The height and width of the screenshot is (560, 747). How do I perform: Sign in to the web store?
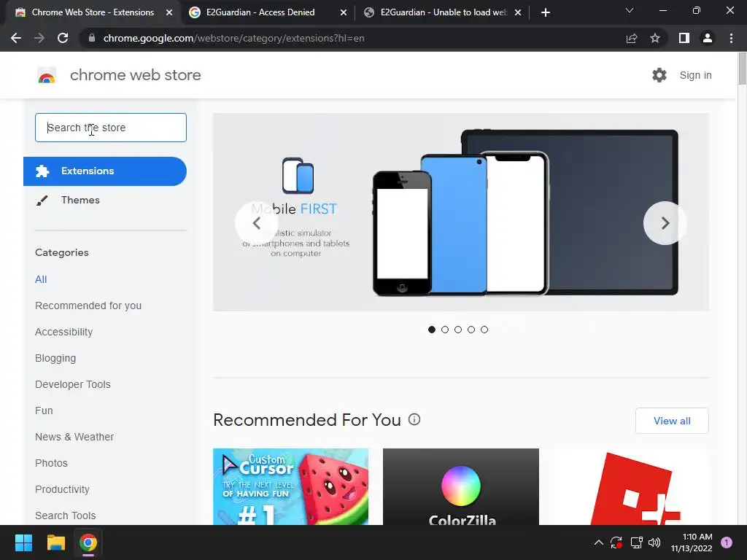tap(695, 75)
